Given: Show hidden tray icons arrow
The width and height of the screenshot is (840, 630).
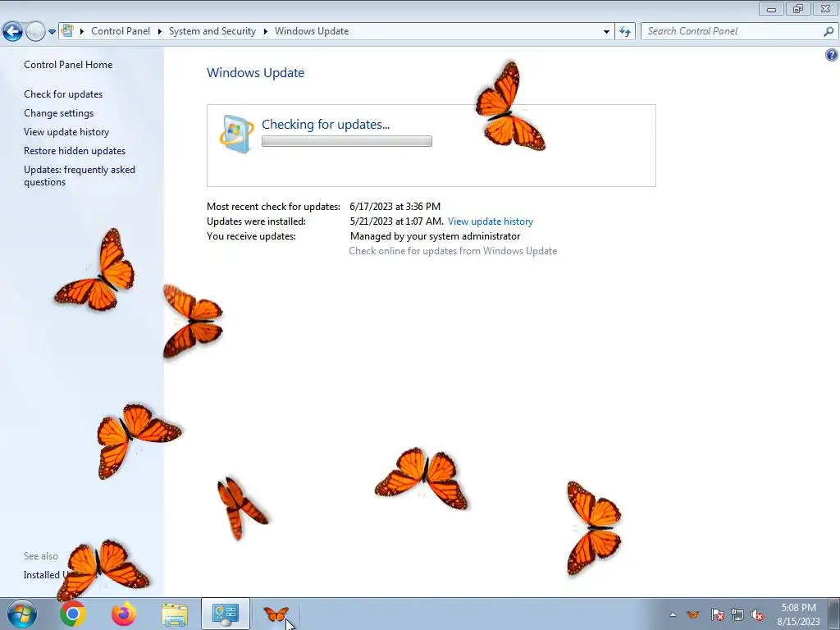Looking at the screenshot, I should pyautogui.click(x=673, y=614).
